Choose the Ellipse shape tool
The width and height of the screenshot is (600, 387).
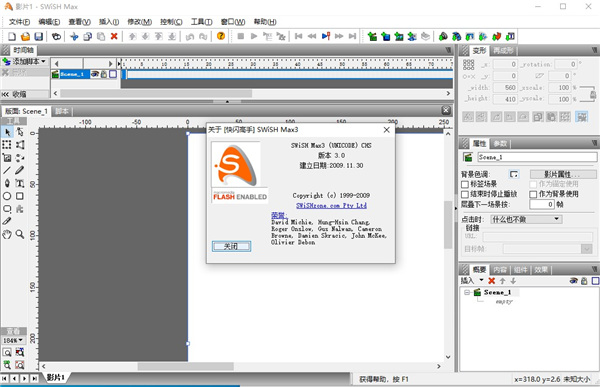coord(7,196)
